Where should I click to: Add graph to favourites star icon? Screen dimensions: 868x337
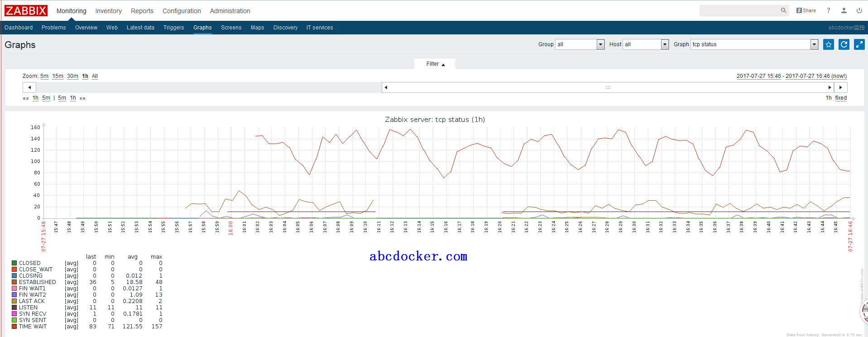coord(829,44)
